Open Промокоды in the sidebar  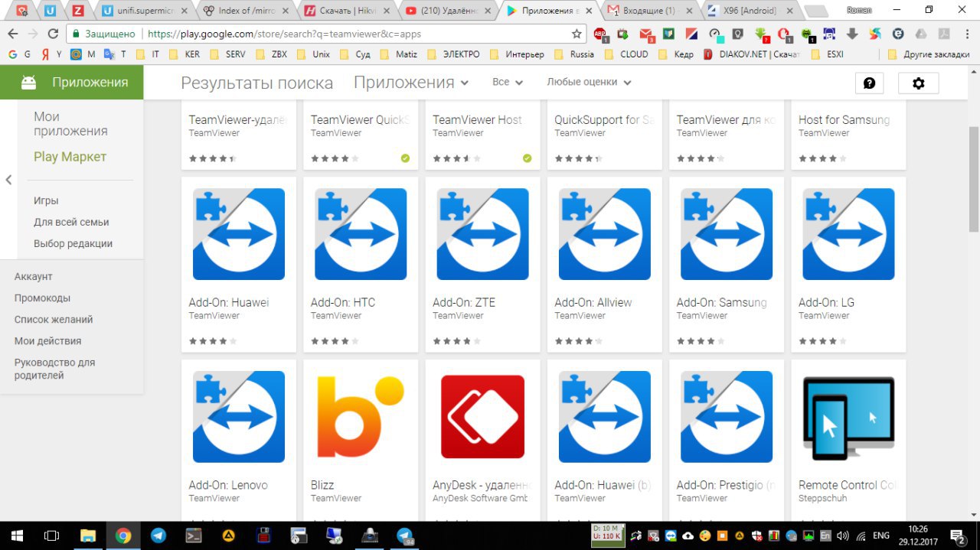(42, 298)
